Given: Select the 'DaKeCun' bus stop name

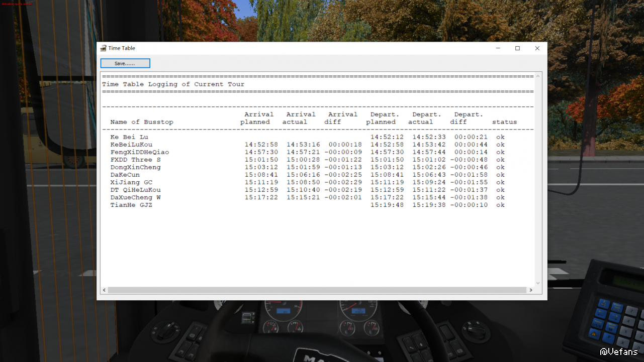Looking at the screenshot, I should 125,175.
